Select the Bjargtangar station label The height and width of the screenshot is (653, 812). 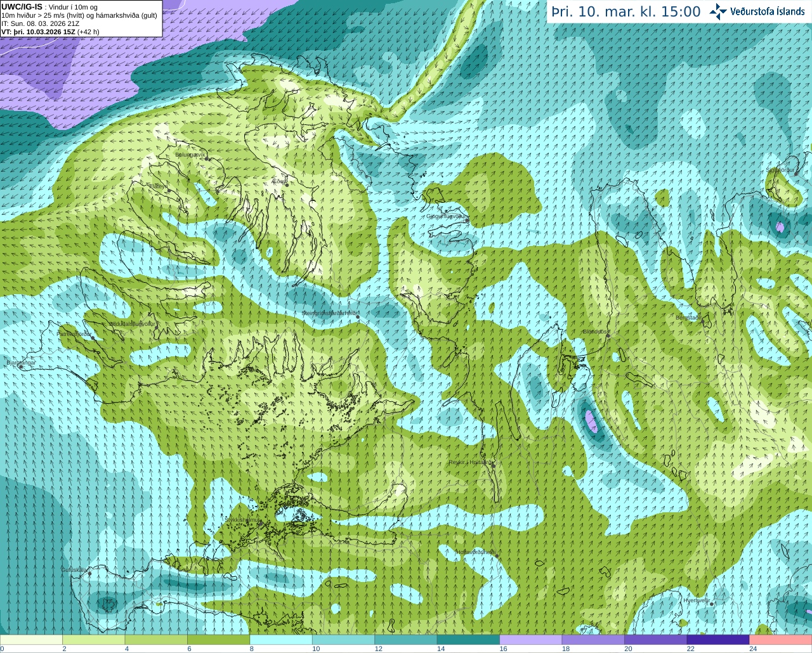(21, 363)
